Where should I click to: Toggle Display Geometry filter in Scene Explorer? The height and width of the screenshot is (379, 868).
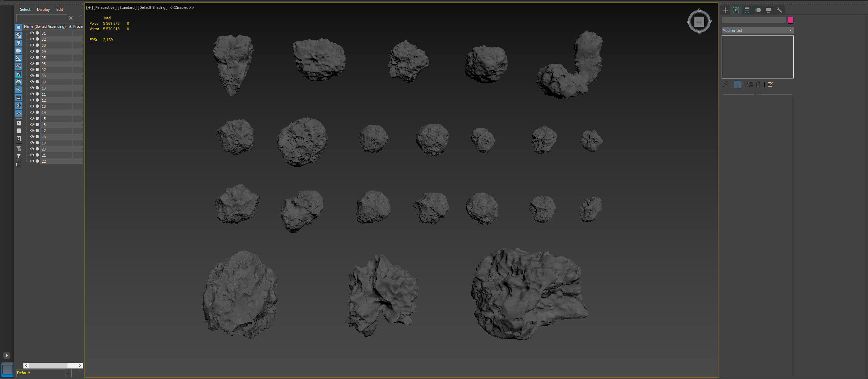[x=19, y=27]
